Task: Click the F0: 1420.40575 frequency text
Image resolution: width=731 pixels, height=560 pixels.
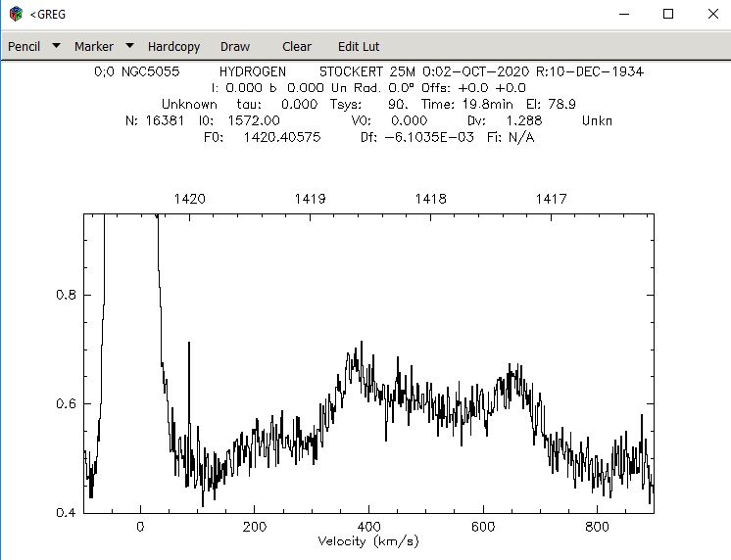Action: 263,137
